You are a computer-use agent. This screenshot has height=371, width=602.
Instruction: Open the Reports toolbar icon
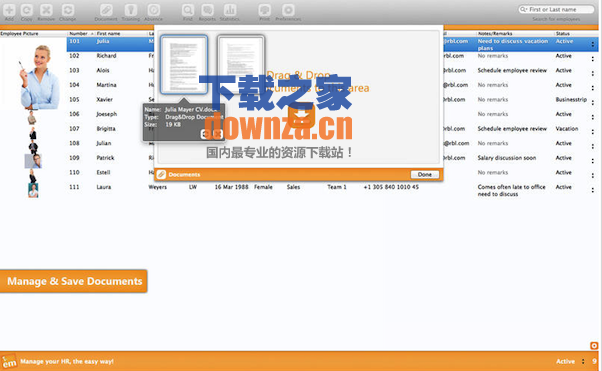tap(207, 10)
